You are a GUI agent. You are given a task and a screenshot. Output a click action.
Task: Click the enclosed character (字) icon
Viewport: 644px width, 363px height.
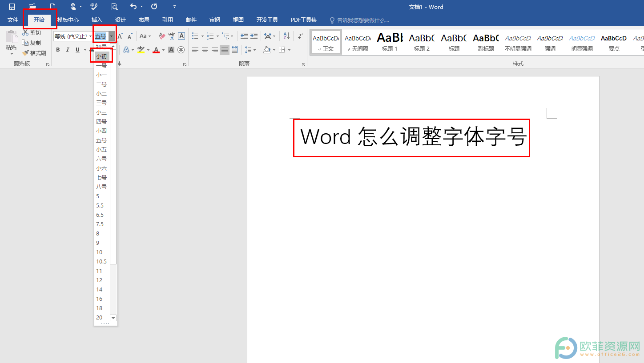coord(181,50)
